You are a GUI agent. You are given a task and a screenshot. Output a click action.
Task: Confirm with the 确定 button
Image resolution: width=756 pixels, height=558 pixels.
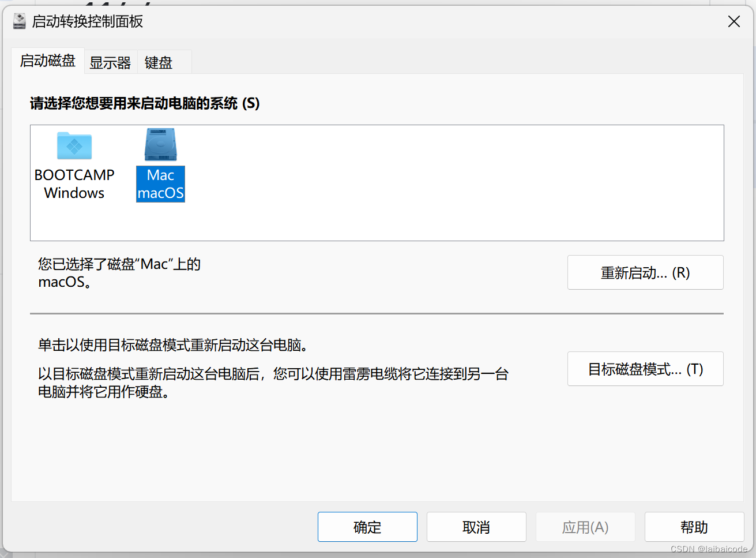(x=367, y=527)
